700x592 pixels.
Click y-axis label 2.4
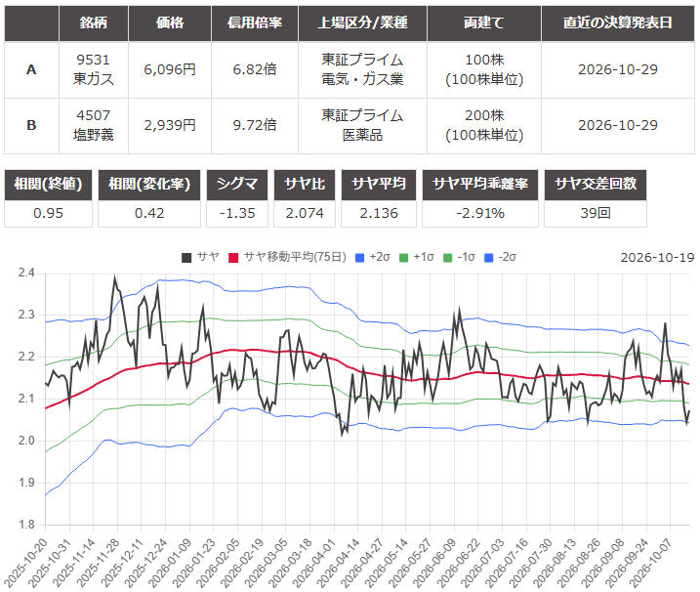(x=26, y=273)
